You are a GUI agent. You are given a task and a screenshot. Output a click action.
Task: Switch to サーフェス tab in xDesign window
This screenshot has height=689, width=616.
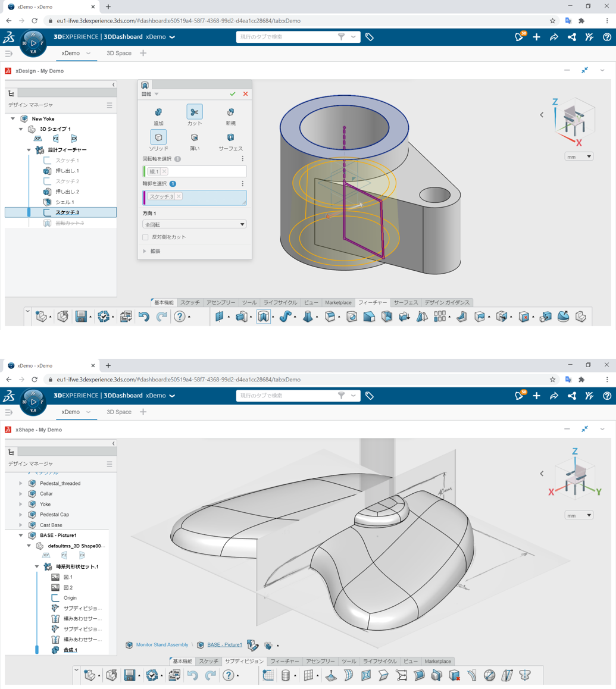tap(406, 302)
